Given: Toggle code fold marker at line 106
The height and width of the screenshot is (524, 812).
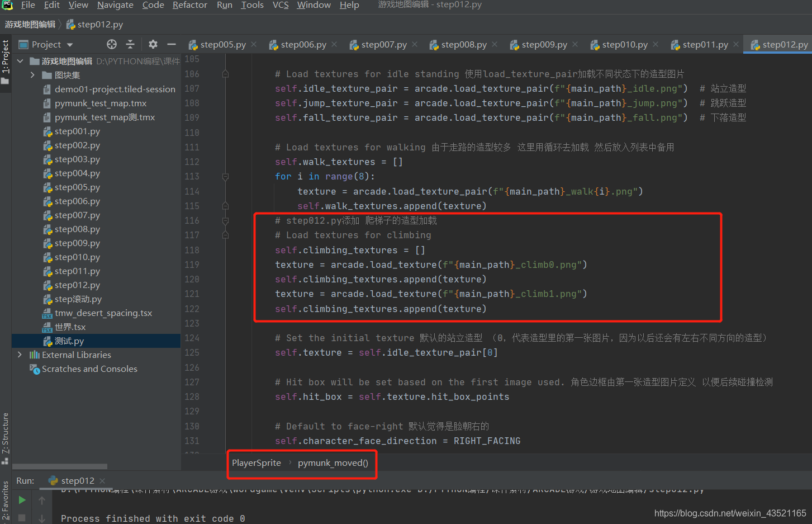Looking at the screenshot, I should [225, 74].
